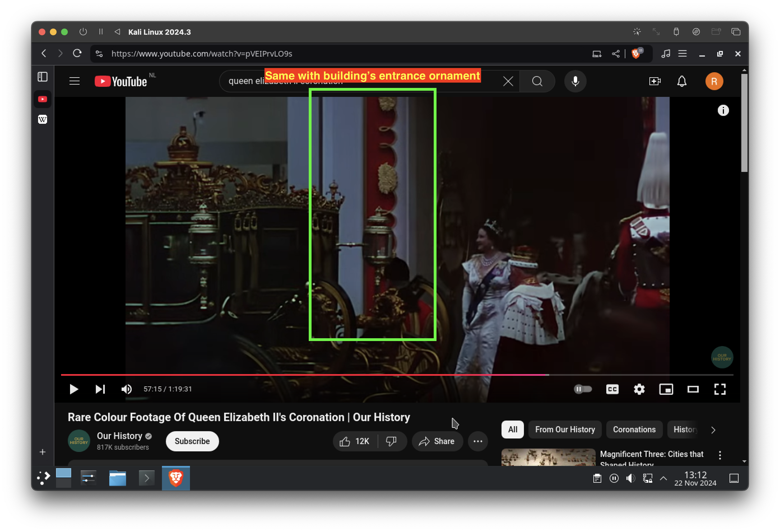The width and height of the screenshot is (780, 532).
Task: Open YouTube shortcut in browser sidebar
Action: tap(43, 99)
